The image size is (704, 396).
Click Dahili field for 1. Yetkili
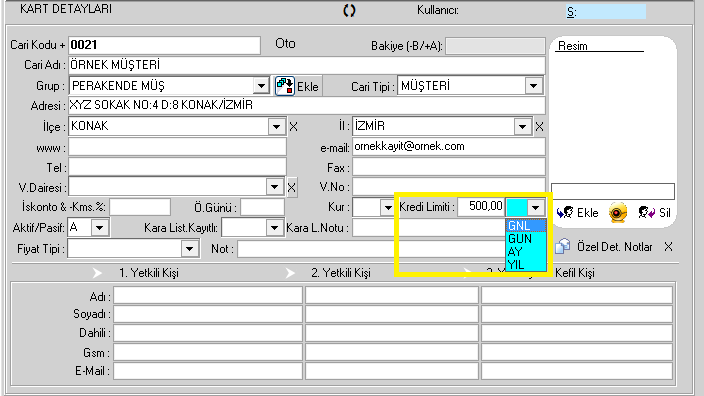point(208,333)
